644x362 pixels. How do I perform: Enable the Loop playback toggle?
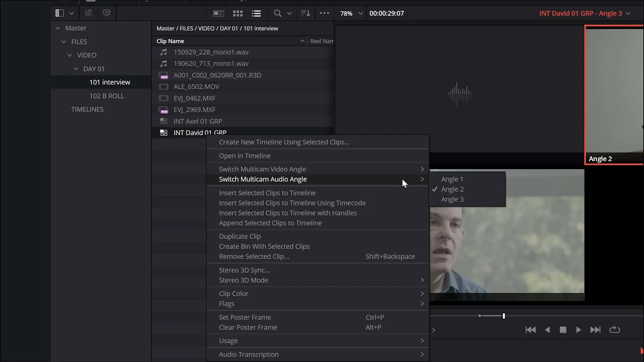click(615, 330)
